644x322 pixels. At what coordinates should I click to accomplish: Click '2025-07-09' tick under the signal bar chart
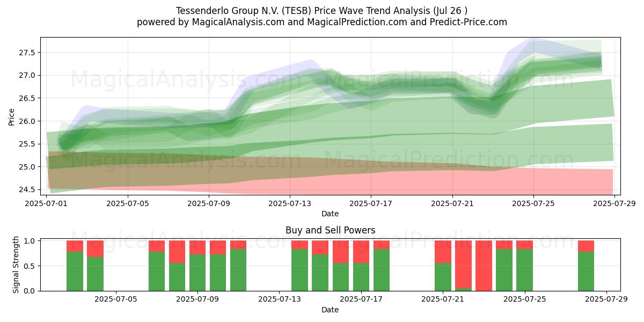197,299
